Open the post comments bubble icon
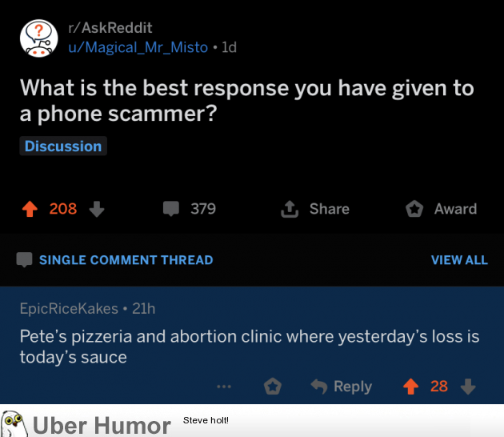The width and height of the screenshot is (504, 437). (171, 209)
